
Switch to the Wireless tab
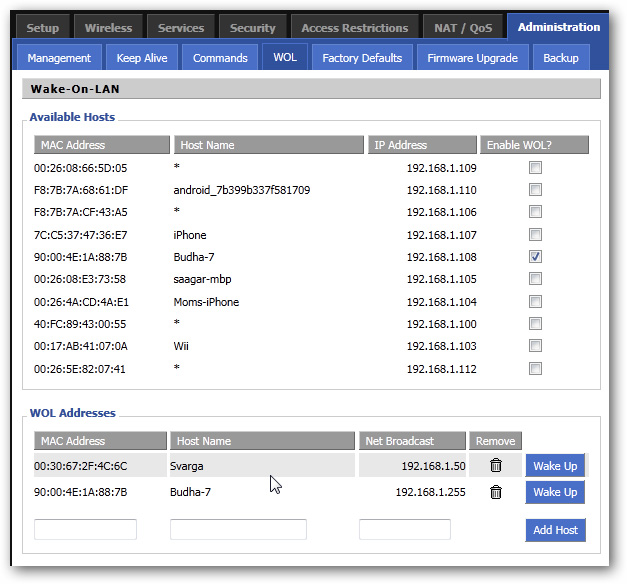tap(108, 28)
